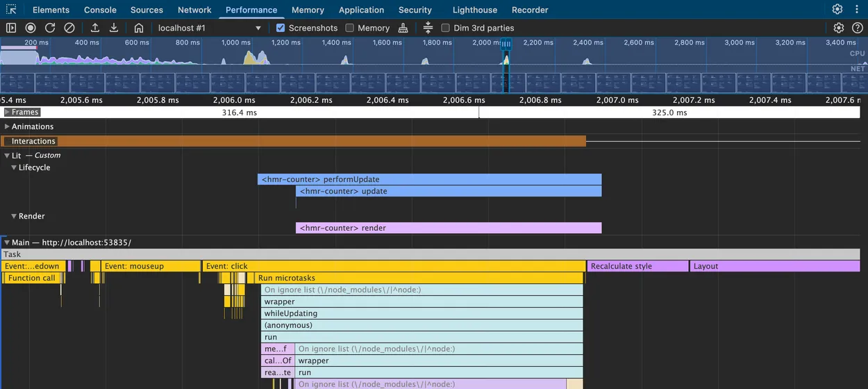Clear the current performance recording
This screenshot has width=868, height=389.
click(69, 28)
